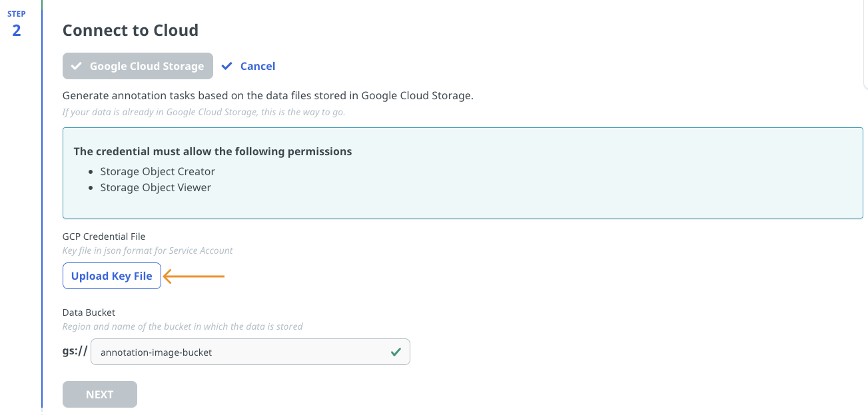The height and width of the screenshot is (415, 868).
Task: Click the 'Storage Object Viewer' permission text
Action: (x=156, y=187)
